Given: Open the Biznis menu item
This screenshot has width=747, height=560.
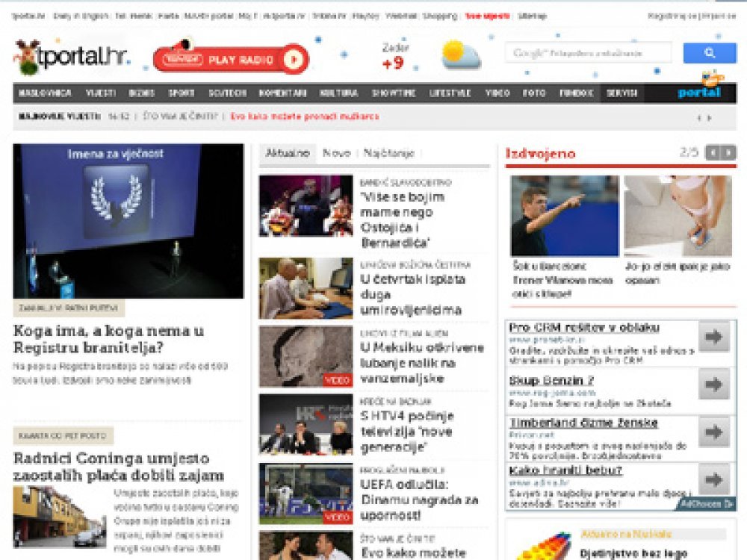Looking at the screenshot, I should [x=141, y=93].
